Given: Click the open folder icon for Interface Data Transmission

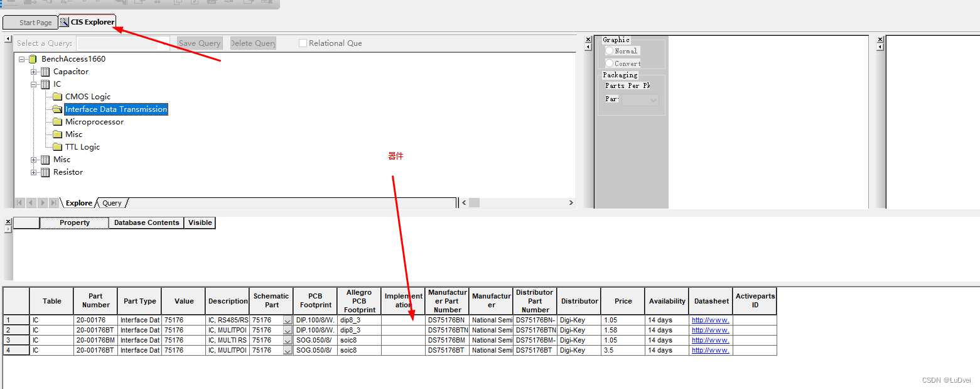Looking at the screenshot, I should (57, 109).
